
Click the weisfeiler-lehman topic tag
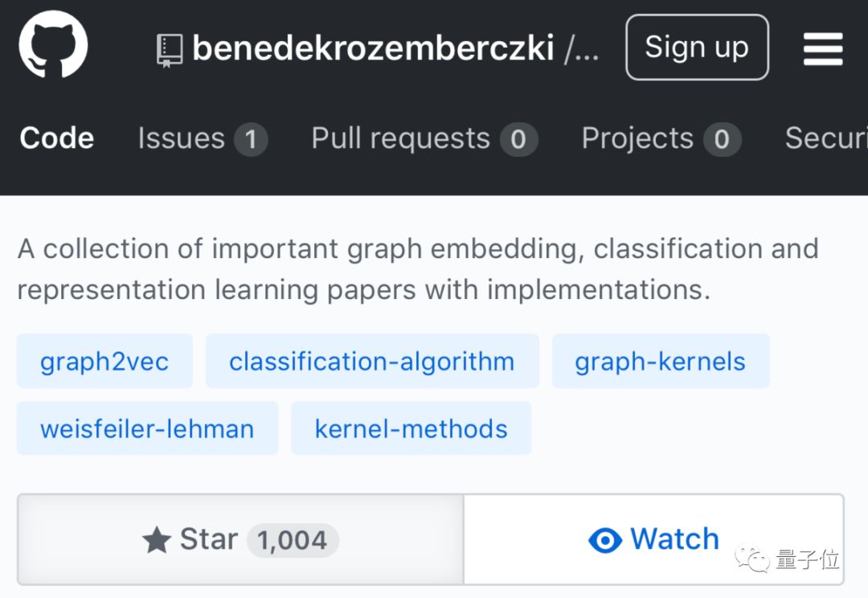click(147, 428)
